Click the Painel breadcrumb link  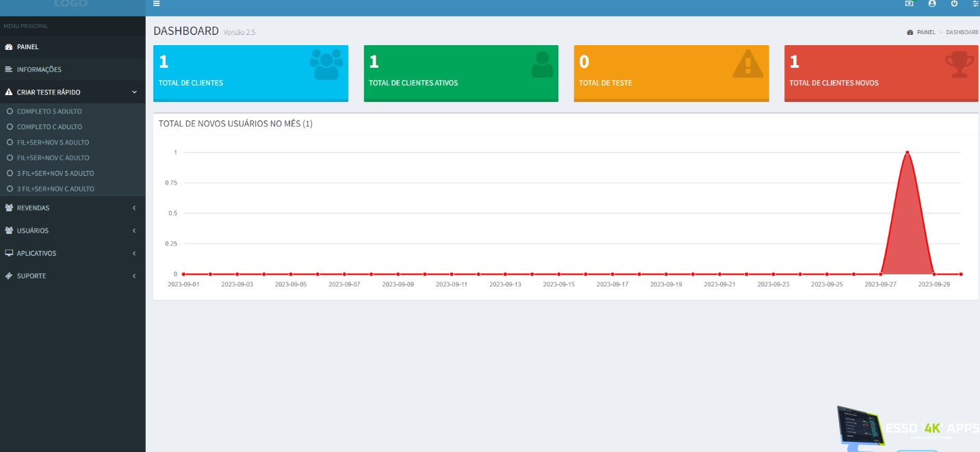[925, 32]
